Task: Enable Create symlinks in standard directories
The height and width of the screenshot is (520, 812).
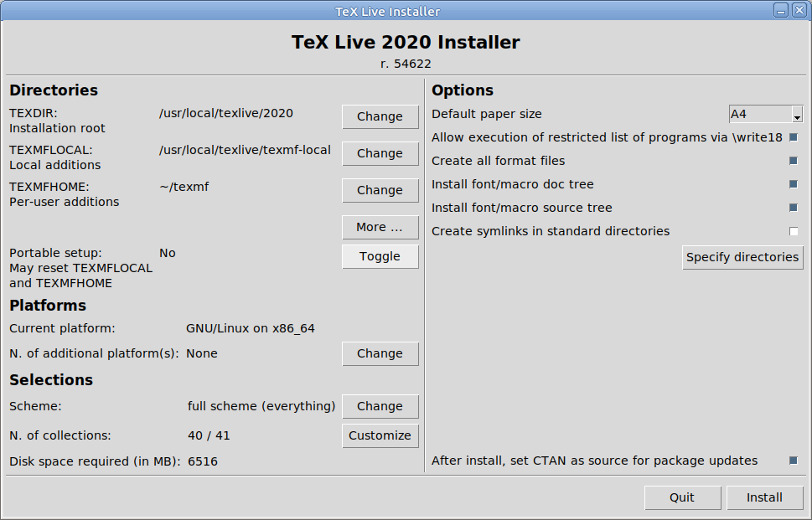Action: [794, 231]
